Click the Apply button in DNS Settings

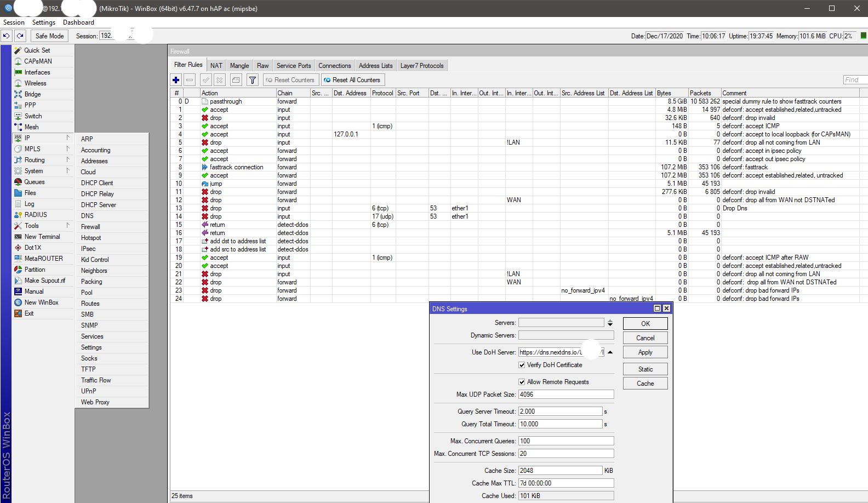pyautogui.click(x=645, y=352)
